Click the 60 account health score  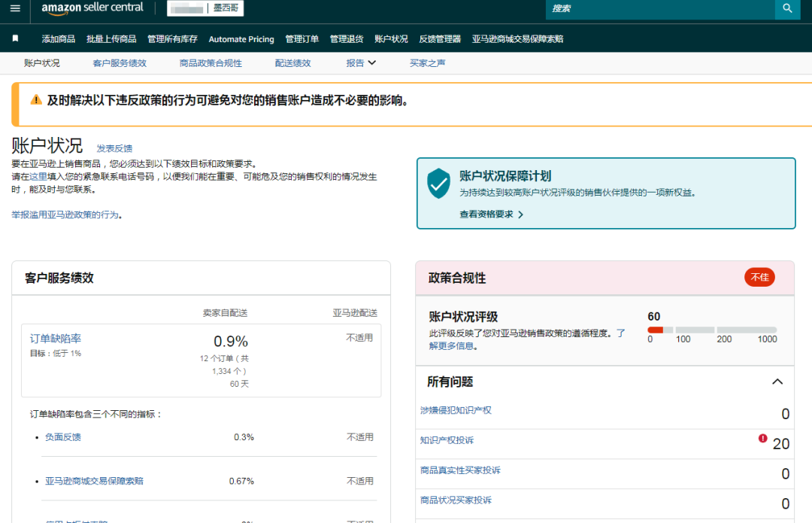click(653, 317)
